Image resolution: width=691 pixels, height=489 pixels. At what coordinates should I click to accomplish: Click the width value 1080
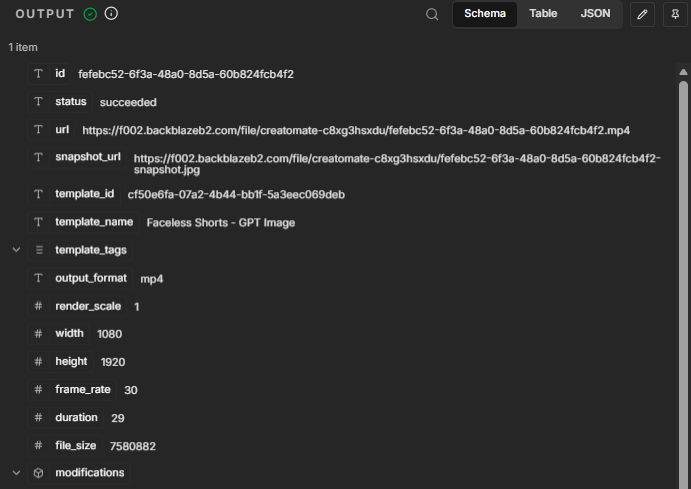109,334
